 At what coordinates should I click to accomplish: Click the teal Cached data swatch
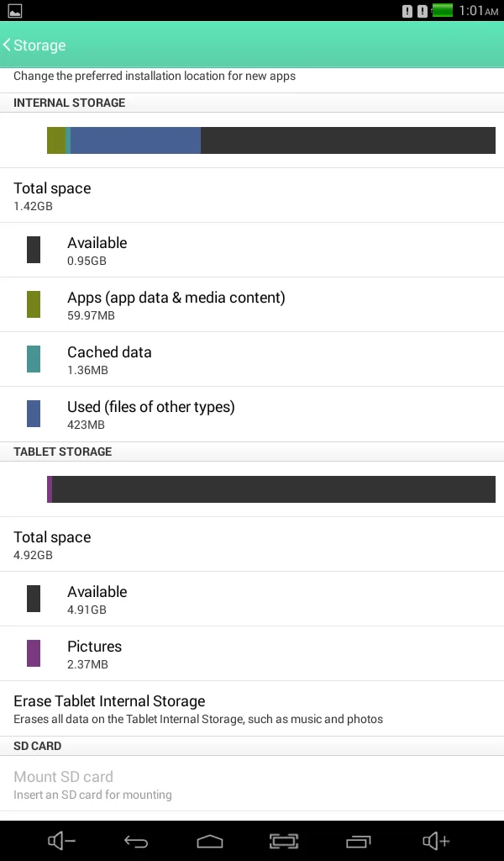pyautogui.click(x=34, y=359)
